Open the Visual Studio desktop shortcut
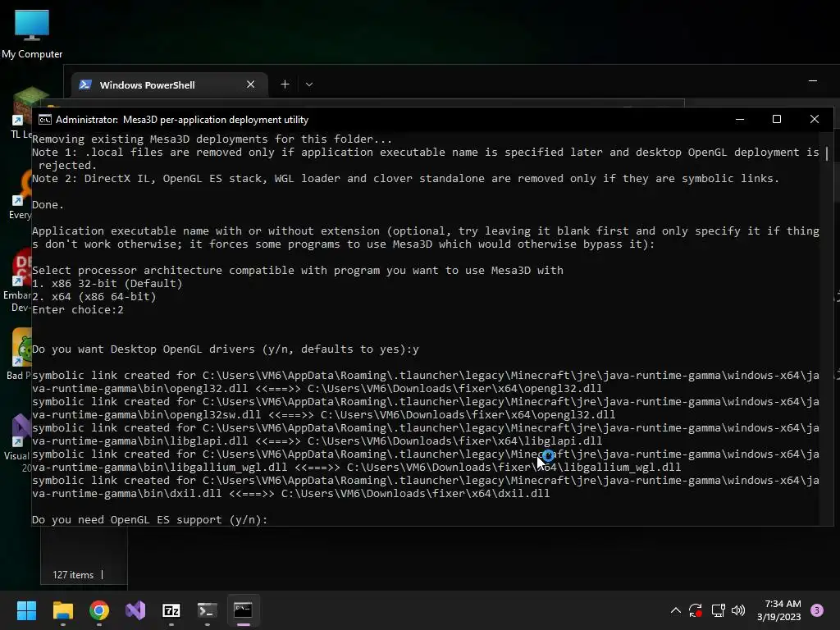Screen dimensions: 840x630 click(x=17, y=444)
